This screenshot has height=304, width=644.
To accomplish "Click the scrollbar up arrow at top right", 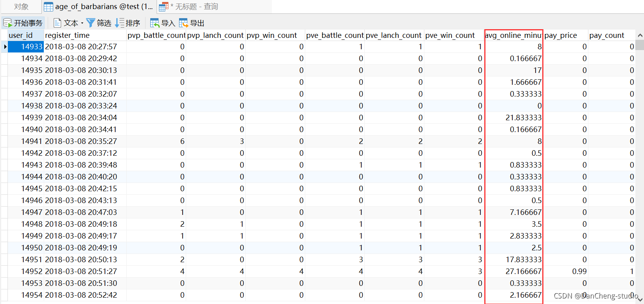I will point(640,35).
